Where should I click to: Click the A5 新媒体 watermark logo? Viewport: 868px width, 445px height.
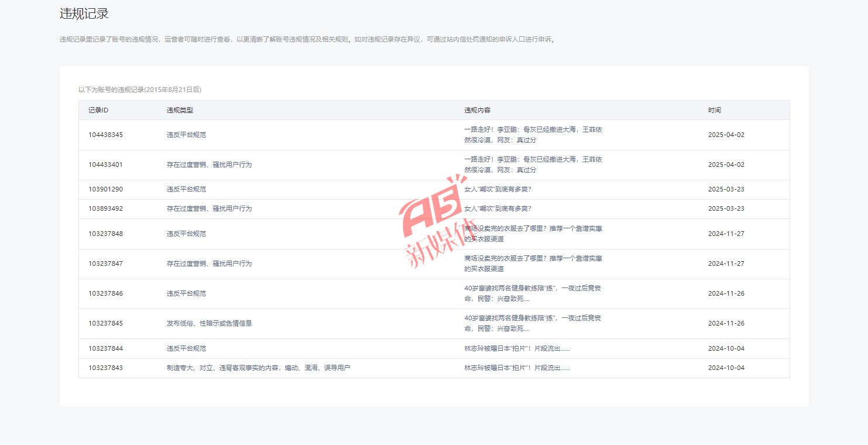pos(432,222)
